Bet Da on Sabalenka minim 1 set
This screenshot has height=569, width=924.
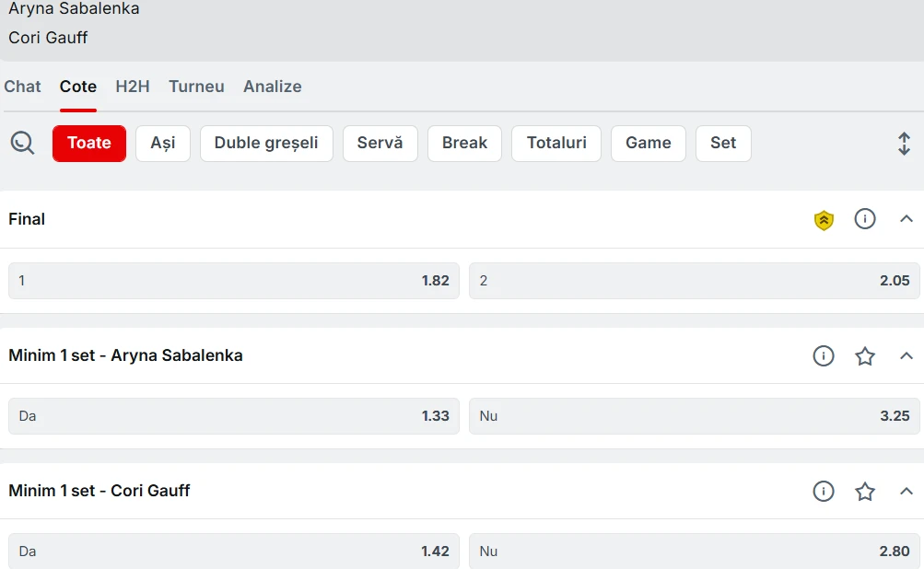[x=233, y=416]
